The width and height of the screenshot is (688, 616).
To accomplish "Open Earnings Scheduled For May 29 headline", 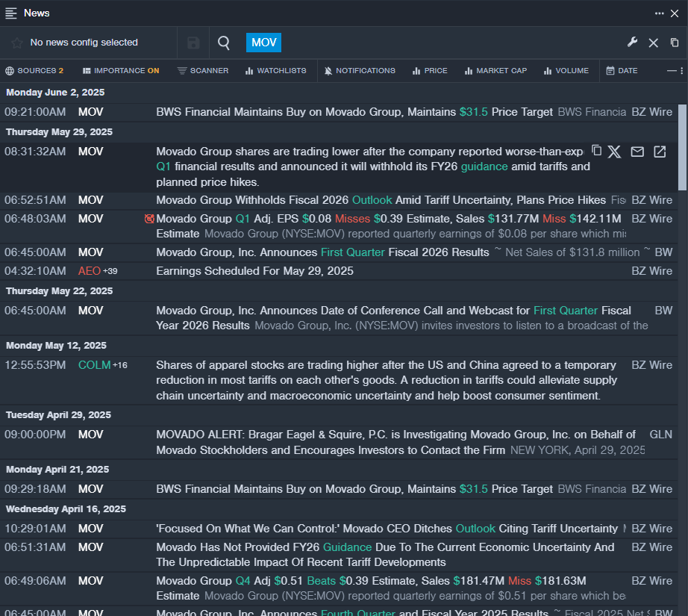I will [254, 271].
